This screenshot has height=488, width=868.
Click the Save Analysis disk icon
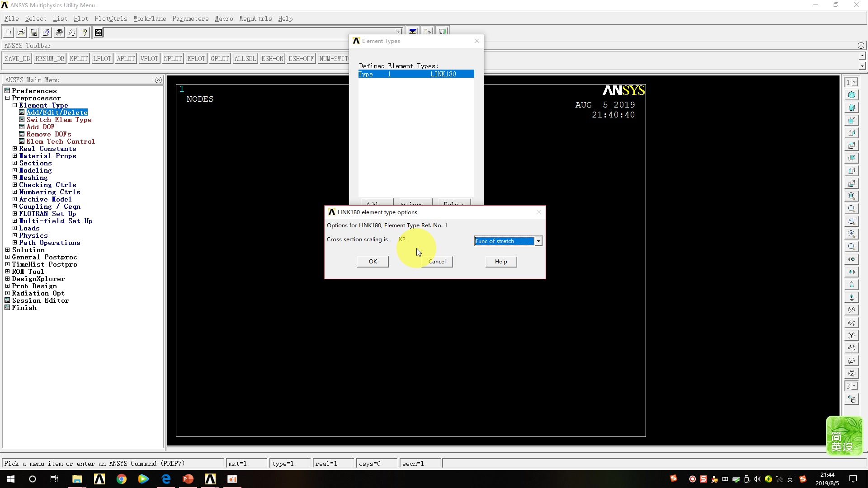(33, 33)
